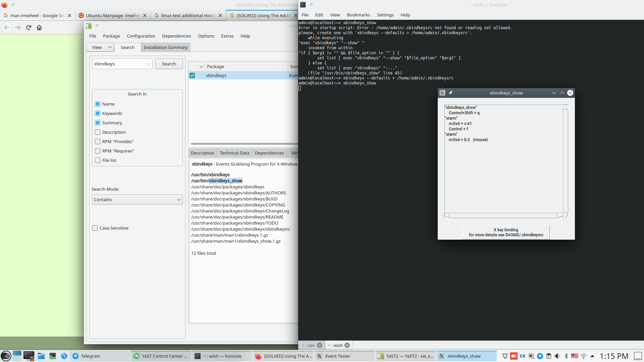
Task: Expand the Search Mode Contains dropdown
Action: tap(137, 199)
